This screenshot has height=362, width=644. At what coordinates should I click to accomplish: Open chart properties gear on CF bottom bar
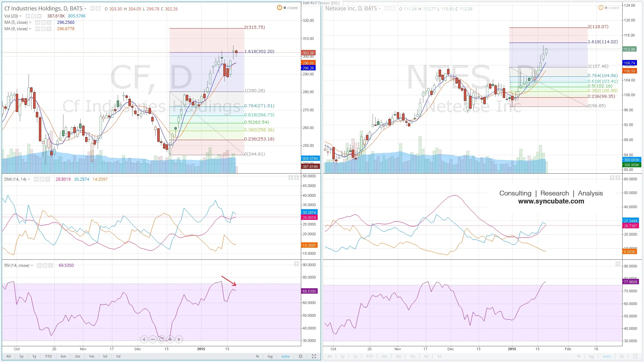[x=301, y=356]
